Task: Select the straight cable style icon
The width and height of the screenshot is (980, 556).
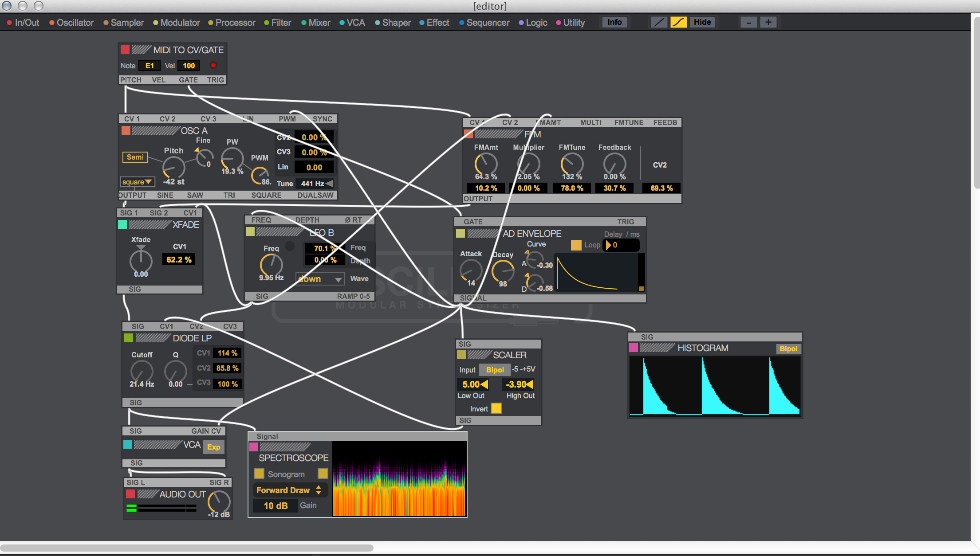Action: (x=659, y=22)
